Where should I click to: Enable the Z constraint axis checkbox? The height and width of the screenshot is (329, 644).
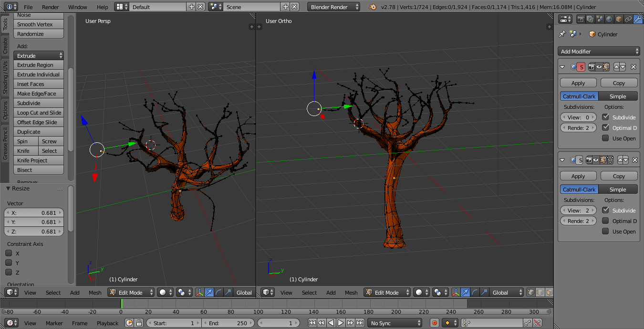pos(9,272)
